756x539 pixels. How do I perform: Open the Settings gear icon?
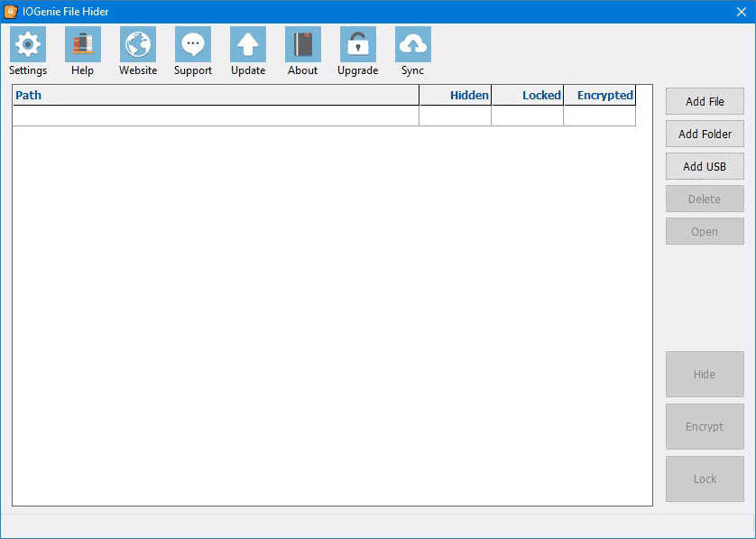28,44
